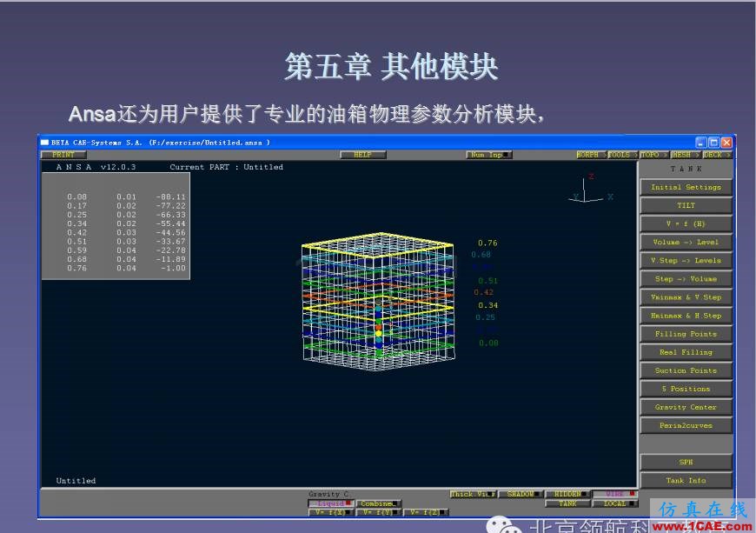Toggle the LOCAL flag
The width and height of the screenshot is (756, 533).
tap(614, 503)
